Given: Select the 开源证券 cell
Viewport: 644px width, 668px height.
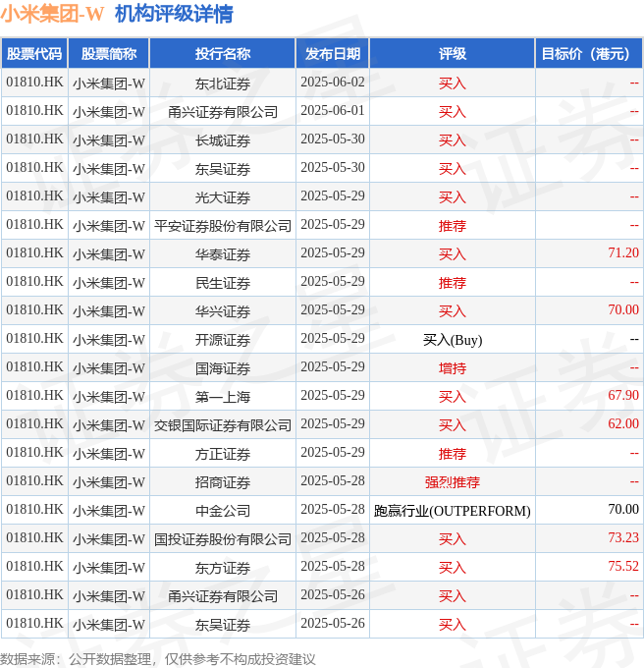Looking at the screenshot, I should (223, 340).
